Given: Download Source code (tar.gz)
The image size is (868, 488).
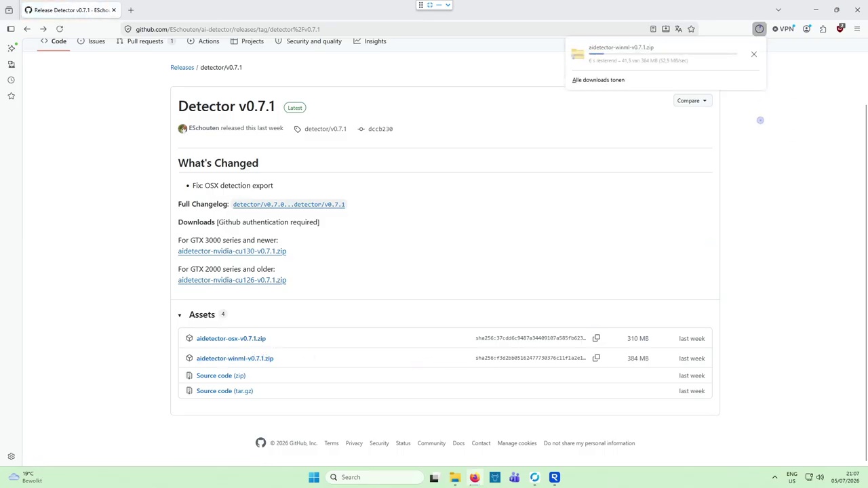Looking at the screenshot, I should [x=224, y=391].
